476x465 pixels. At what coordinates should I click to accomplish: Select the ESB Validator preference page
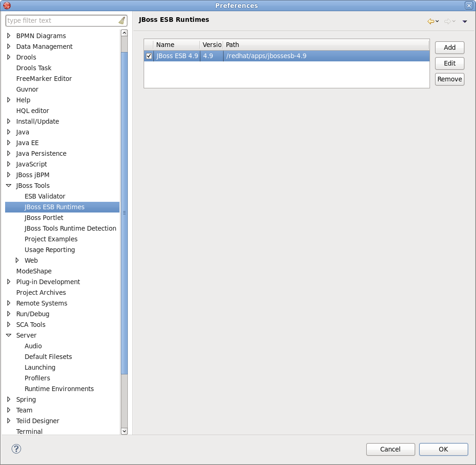tap(44, 196)
